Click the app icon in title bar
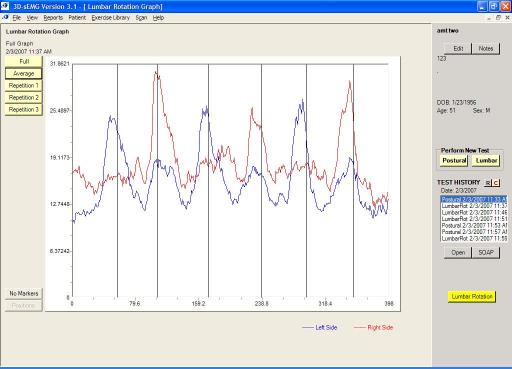The image size is (512, 369). click(5, 6)
